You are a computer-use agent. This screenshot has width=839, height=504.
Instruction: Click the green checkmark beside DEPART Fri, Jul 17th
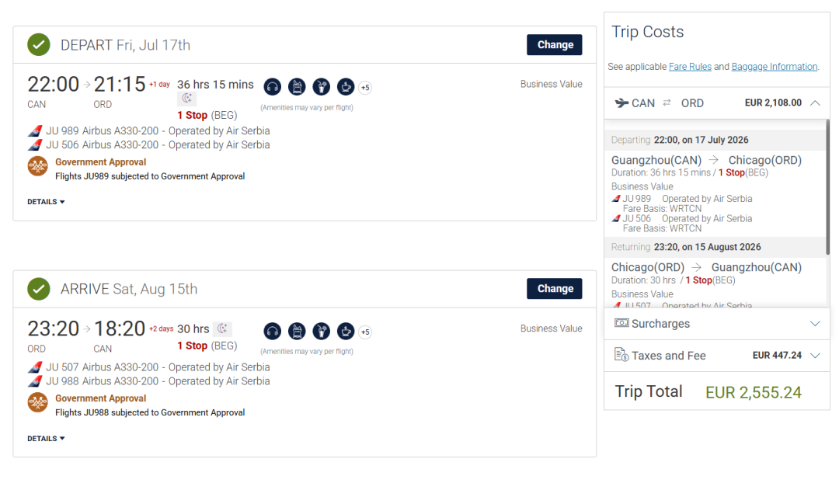coord(39,45)
